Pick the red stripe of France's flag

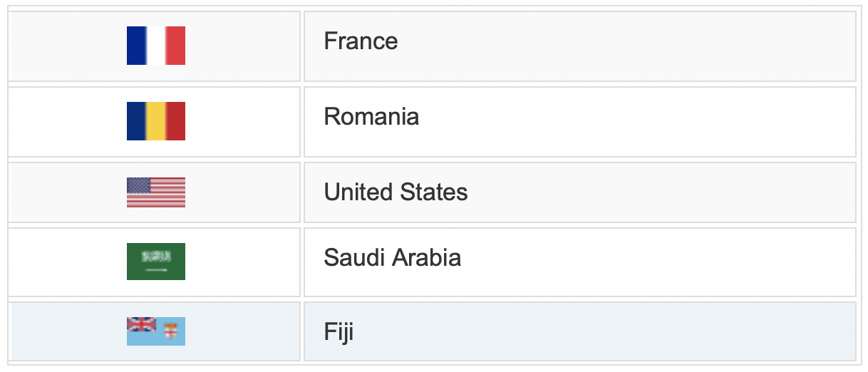tap(175, 46)
